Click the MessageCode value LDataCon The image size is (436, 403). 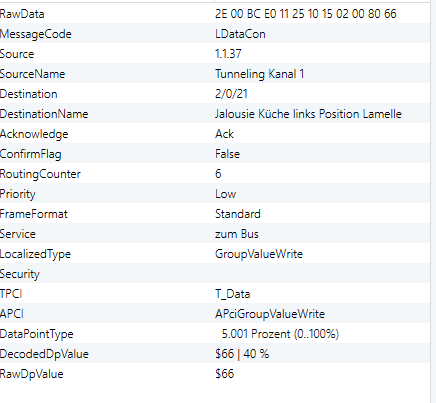pos(240,34)
